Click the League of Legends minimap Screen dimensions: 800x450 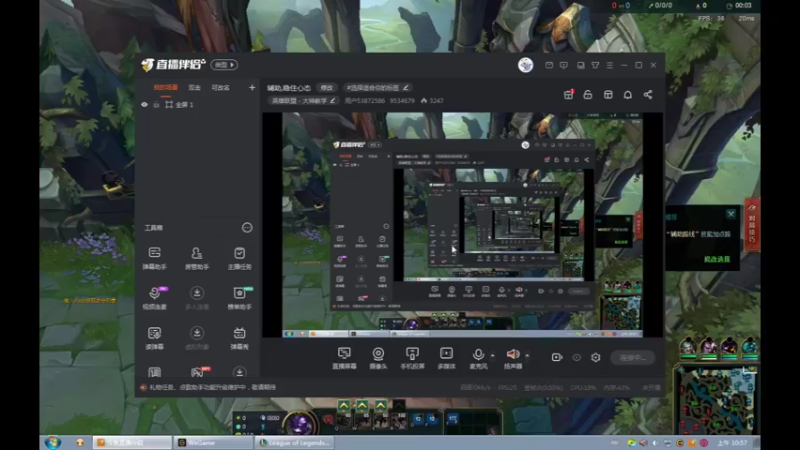pyautogui.click(x=717, y=401)
